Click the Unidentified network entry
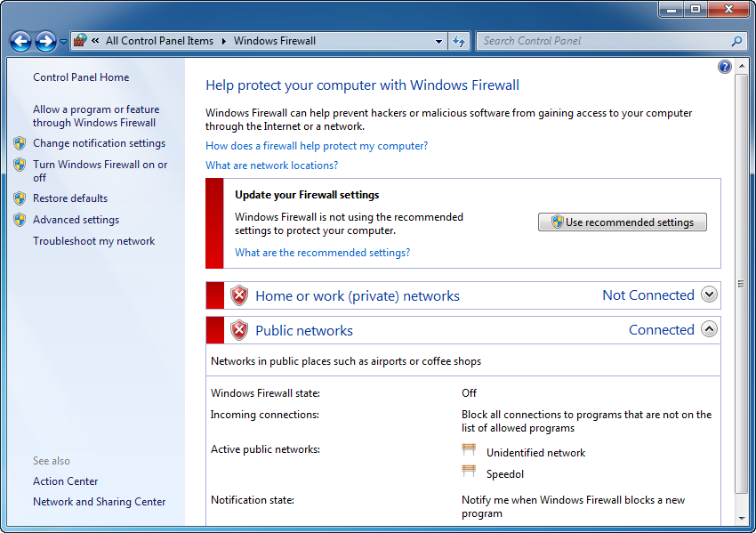This screenshot has width=756, height=533. click(535, 452)
